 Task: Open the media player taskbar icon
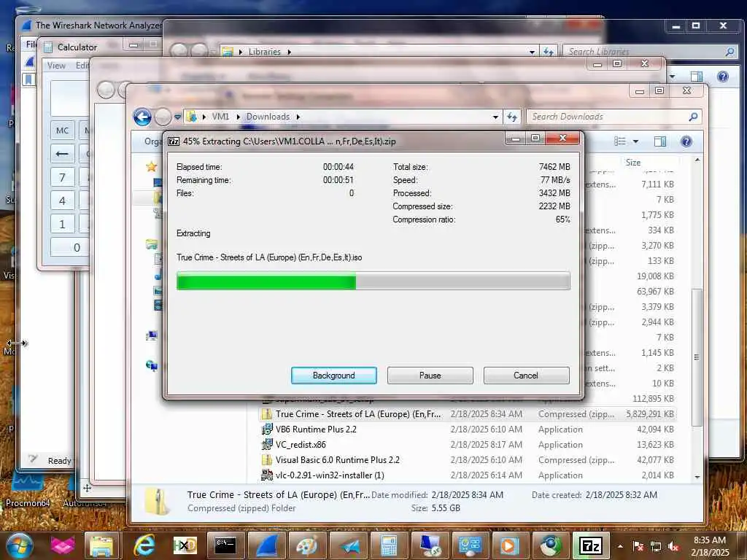tap(508, 545)
